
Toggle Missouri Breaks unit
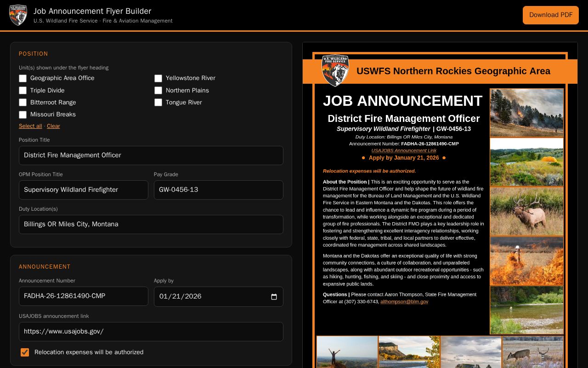(23, 114)
